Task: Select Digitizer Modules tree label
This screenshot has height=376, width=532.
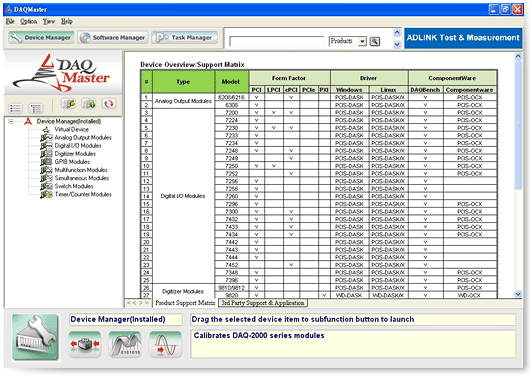Action: click(75, 154)
